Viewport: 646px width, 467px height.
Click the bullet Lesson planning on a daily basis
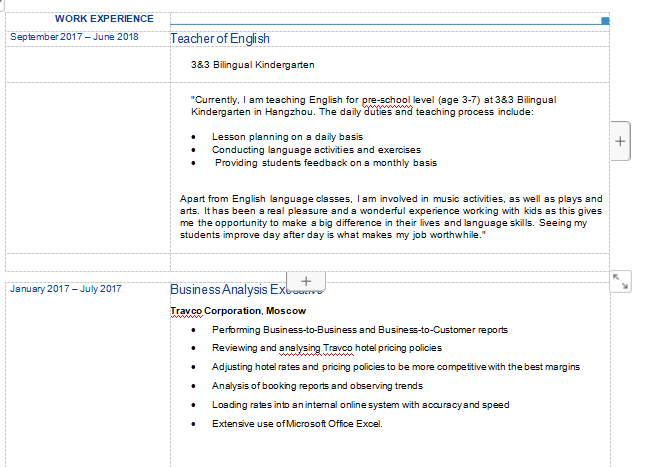click(287, 137)
